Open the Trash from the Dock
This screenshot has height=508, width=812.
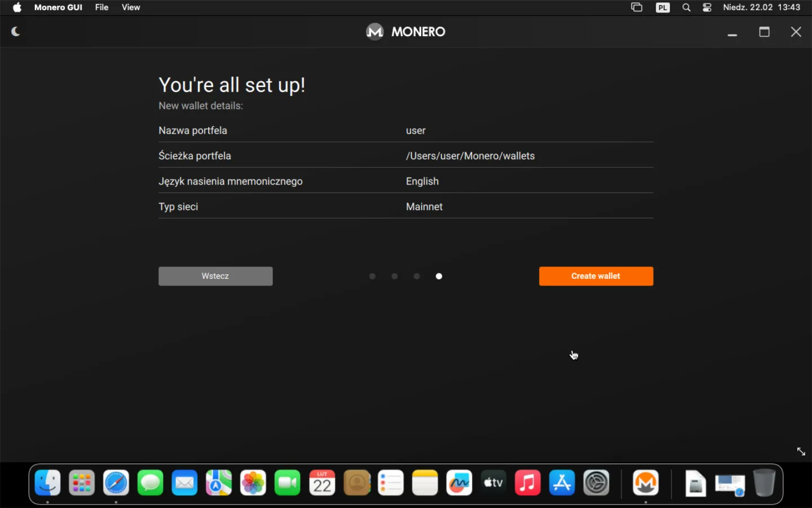pos(765,483)
